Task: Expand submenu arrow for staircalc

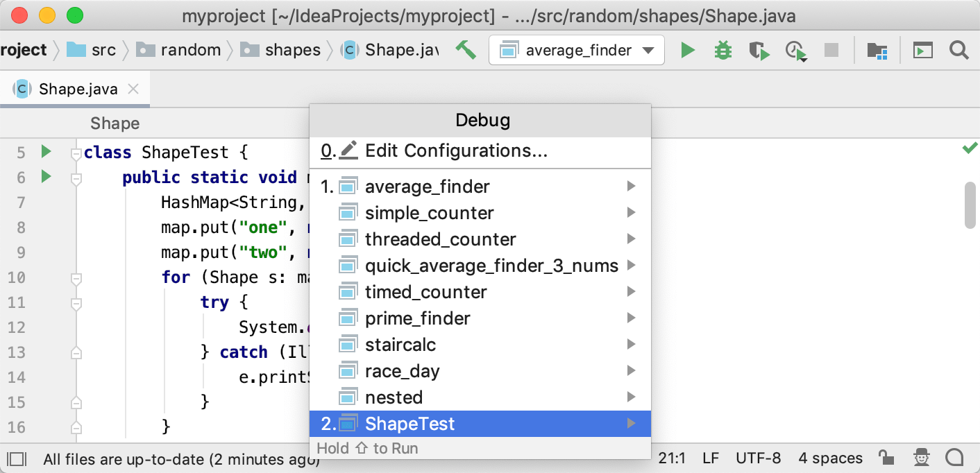Action: [x=631, y=344]
